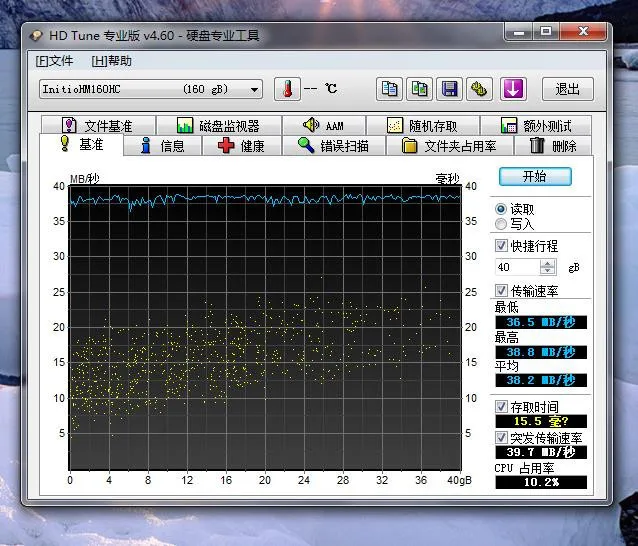This screenshot has width=638, height=546.
Task: Disable the 存取时间 access time checkbox
Action: [502, 407]
